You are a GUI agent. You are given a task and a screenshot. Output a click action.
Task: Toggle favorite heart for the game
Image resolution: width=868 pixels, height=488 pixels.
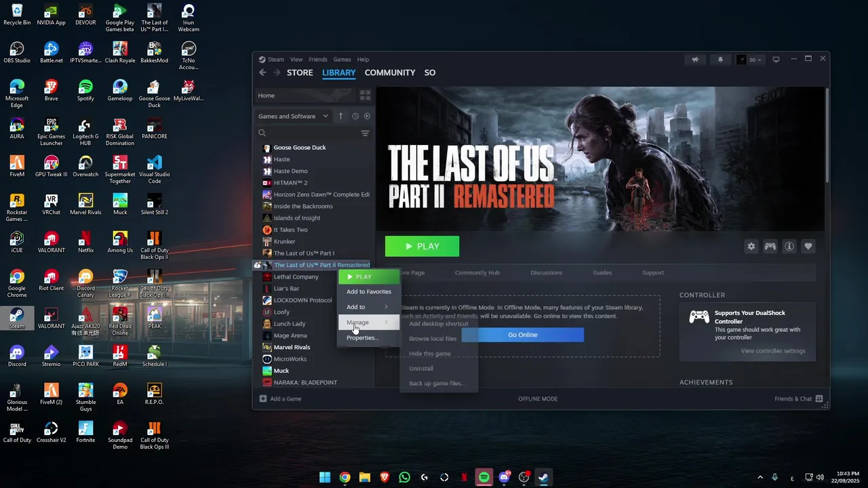[x=808, y=246]
